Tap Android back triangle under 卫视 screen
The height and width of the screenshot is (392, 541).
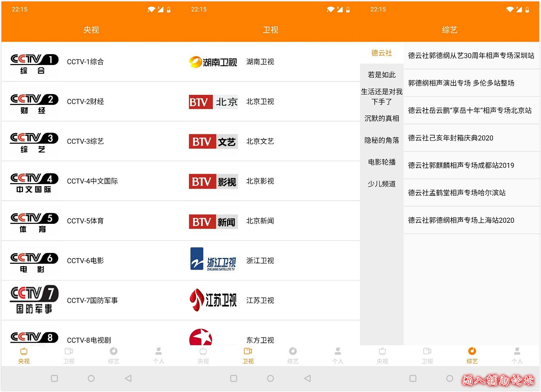[308, 378]
